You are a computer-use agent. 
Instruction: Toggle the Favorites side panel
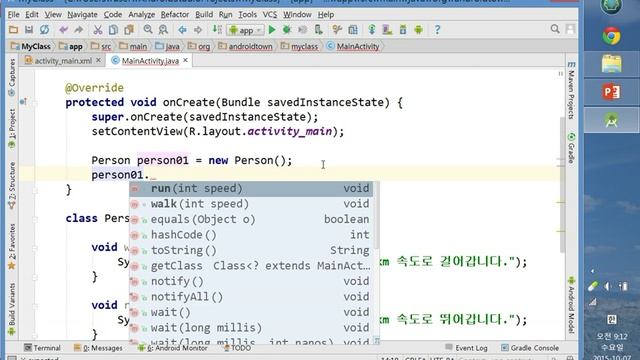[12, 247]
